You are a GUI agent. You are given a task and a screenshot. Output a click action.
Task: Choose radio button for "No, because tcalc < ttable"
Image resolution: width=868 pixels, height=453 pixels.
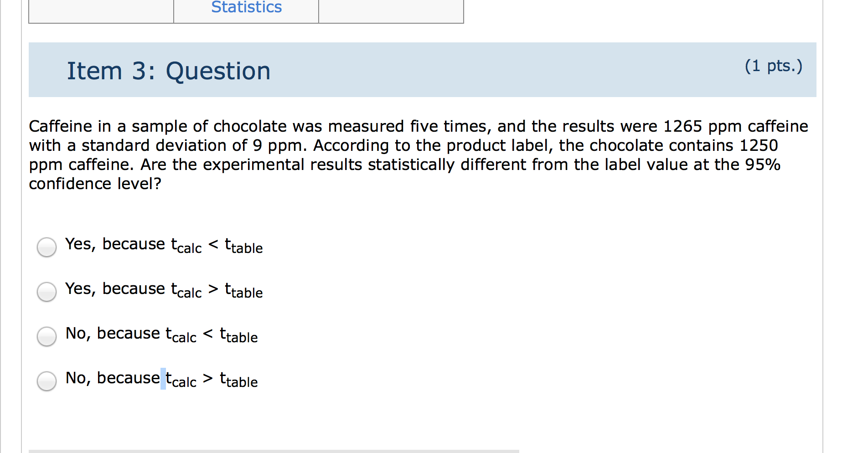pos(46,336)
